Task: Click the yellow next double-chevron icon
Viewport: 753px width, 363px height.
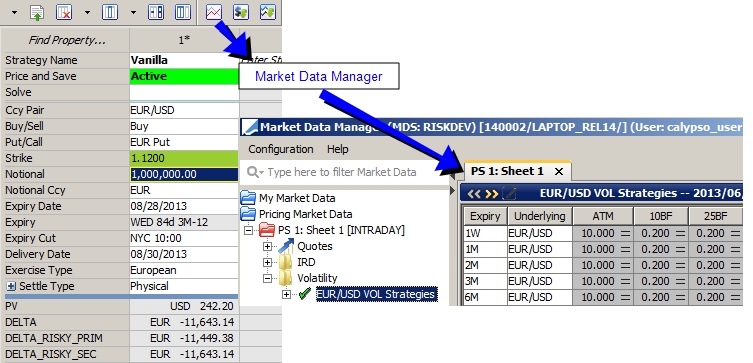Action: click(492, 194)
